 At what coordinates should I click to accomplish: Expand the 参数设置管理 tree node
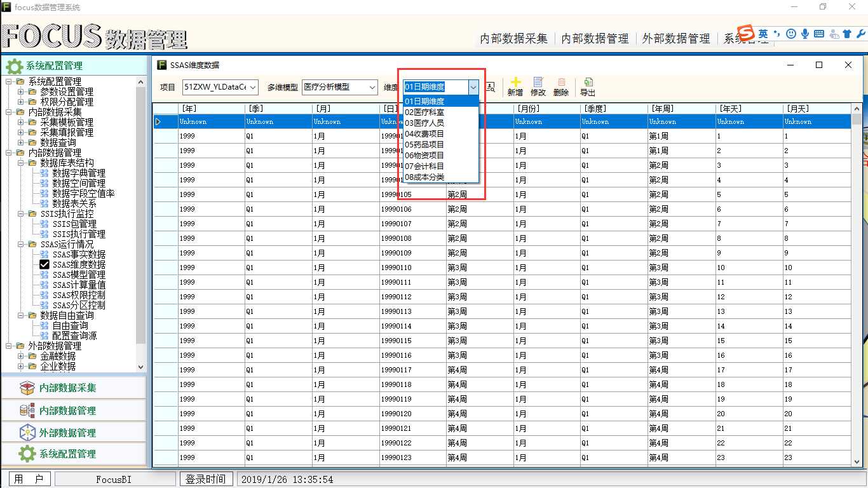click(x=20, y=91)
